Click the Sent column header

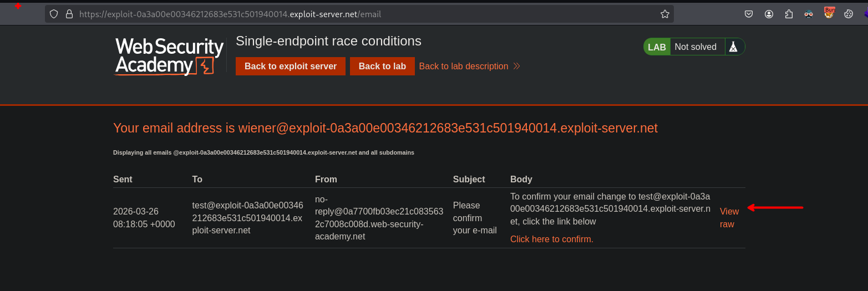123,179
